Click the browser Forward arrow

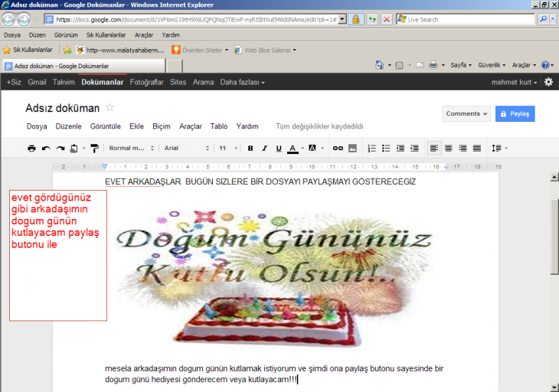pos(24,19)
